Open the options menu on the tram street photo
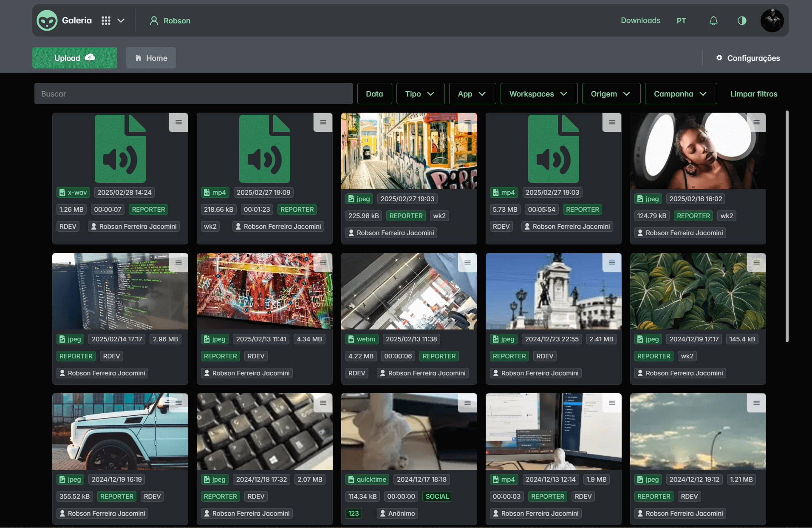812x528 pixels. coord(467,122)
